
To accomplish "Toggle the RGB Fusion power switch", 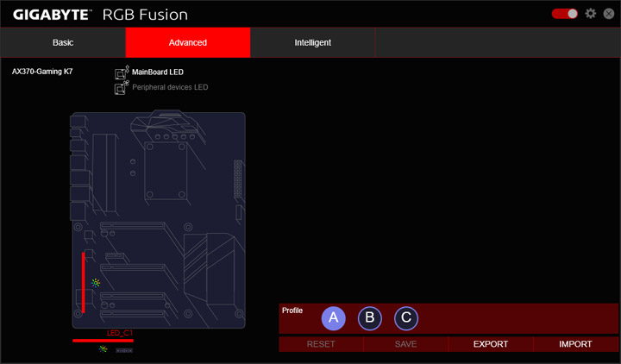I will 565,14.
